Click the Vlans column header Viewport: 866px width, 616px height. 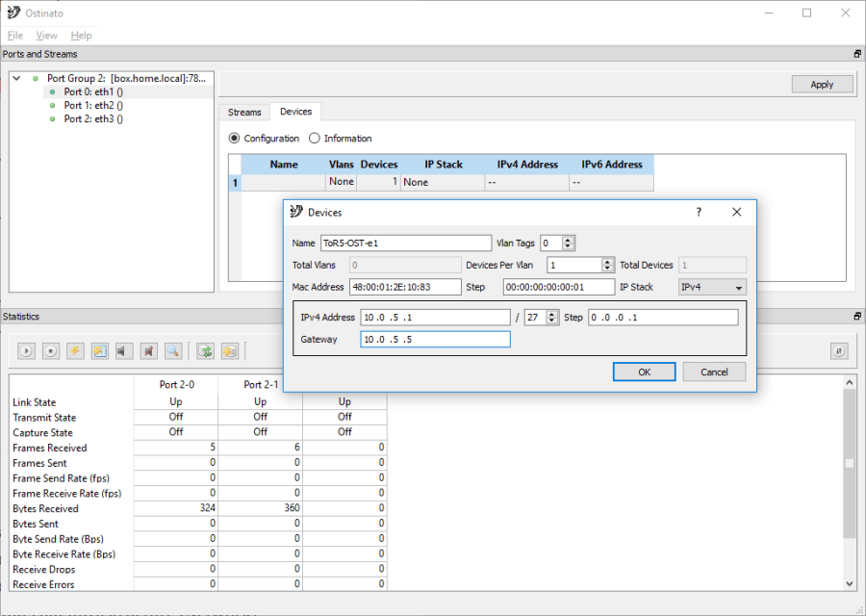[x=342, y=165]
